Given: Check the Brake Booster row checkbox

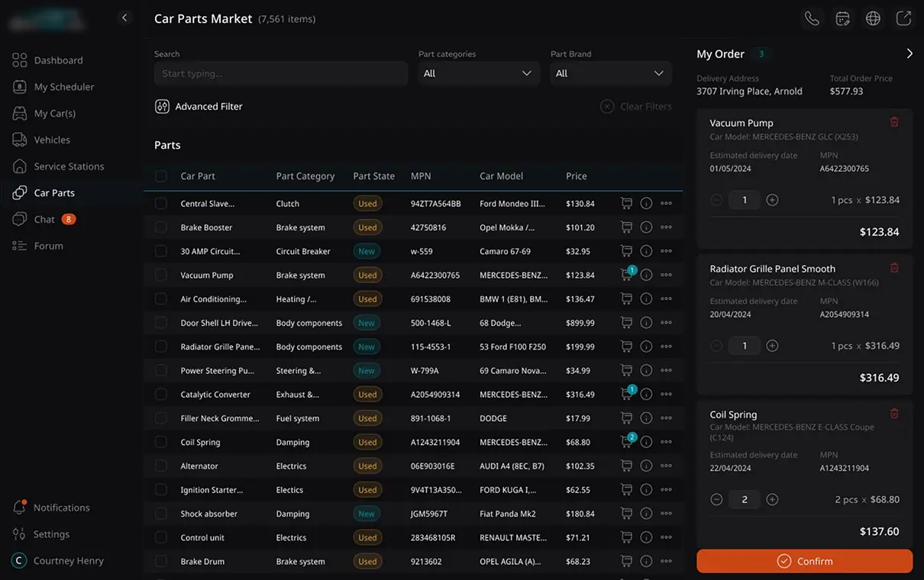Looking at the screenshot, I should [160, 227].
